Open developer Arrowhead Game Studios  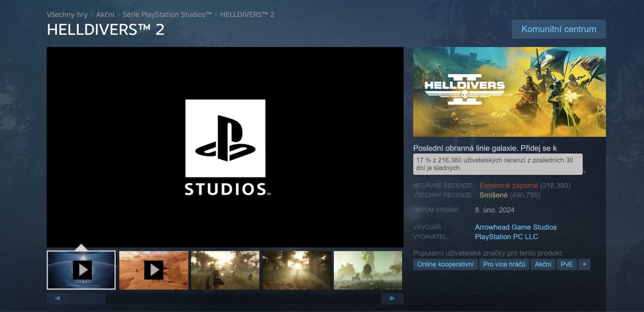(516, 227)
